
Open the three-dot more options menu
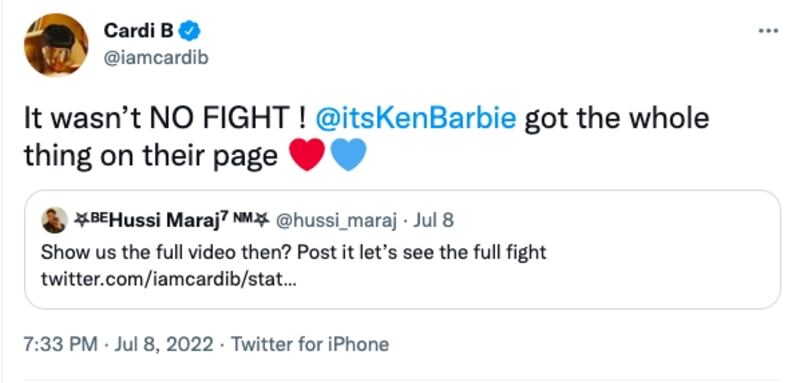click(768, 31)
